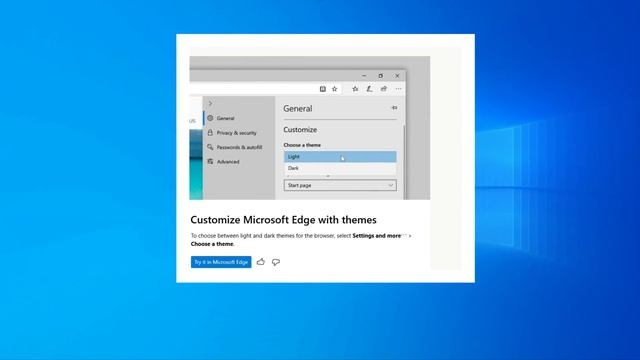Give the tip a thumbs up

click(x=261, y=262)
